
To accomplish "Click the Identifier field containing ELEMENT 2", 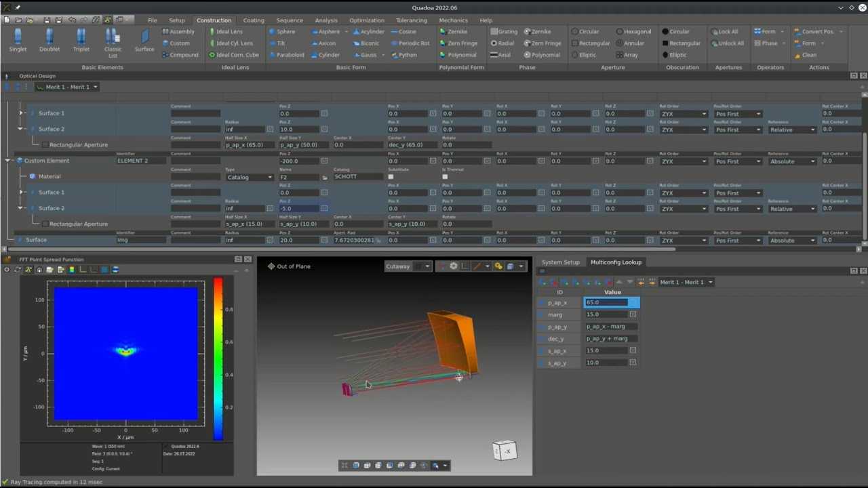I will tap(141, 161).
